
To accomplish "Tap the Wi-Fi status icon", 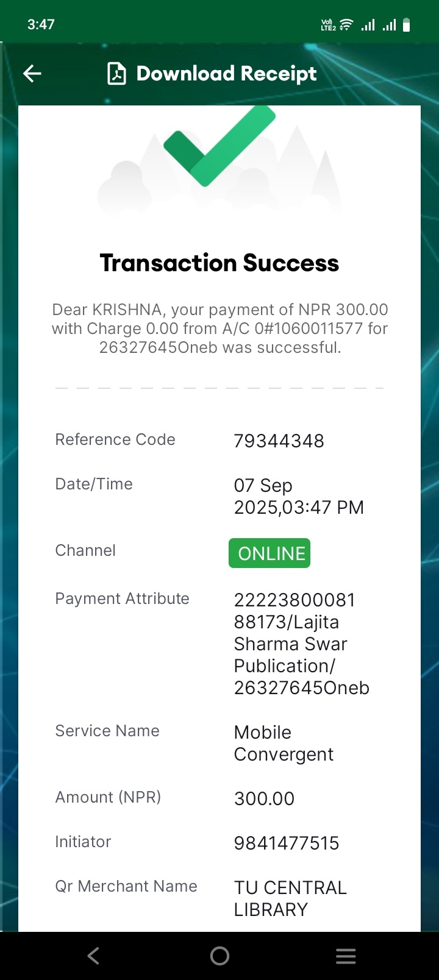I will coord(346,25).
